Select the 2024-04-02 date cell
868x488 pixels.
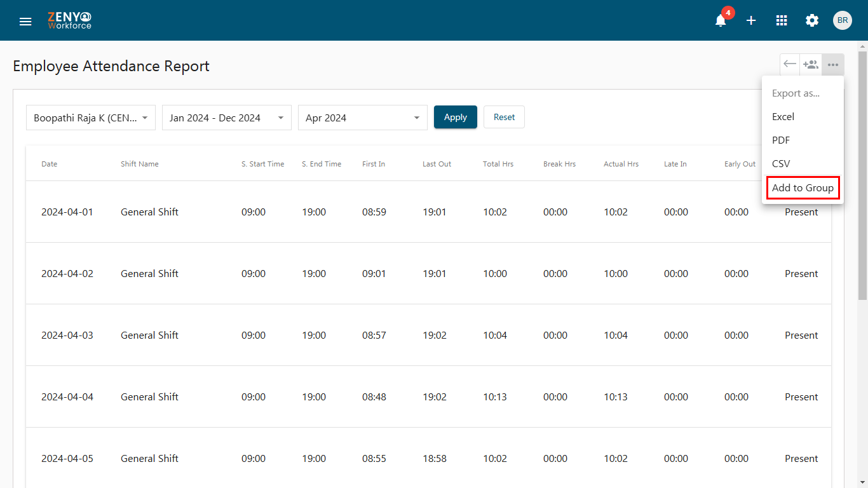coord(67,274)
